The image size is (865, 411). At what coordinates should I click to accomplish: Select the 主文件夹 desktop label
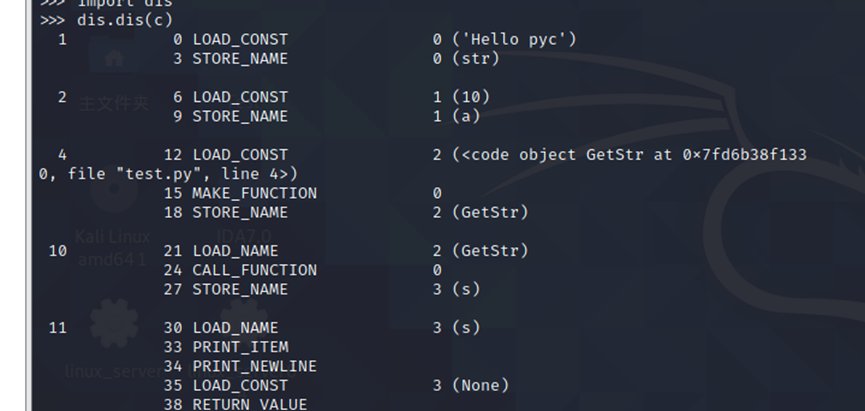tap(113, 103)
